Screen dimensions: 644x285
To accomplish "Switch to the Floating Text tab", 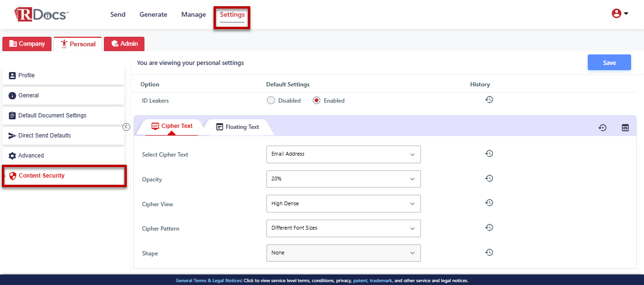I will [x=237, y=127].
